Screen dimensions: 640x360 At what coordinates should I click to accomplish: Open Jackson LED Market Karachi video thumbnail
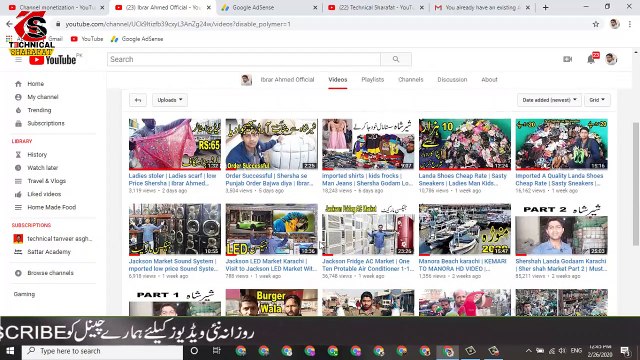pyautogui.click(x=271, y=229)
